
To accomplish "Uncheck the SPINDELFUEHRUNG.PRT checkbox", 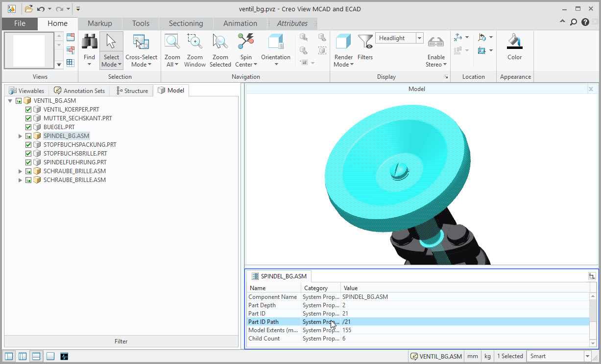I will (28, 162).
